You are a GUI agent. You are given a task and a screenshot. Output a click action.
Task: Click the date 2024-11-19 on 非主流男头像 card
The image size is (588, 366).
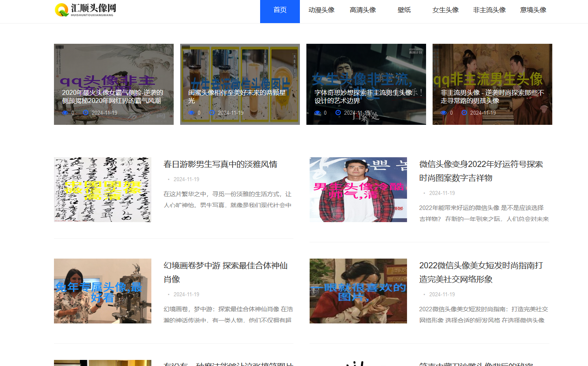tap(483, 113)
